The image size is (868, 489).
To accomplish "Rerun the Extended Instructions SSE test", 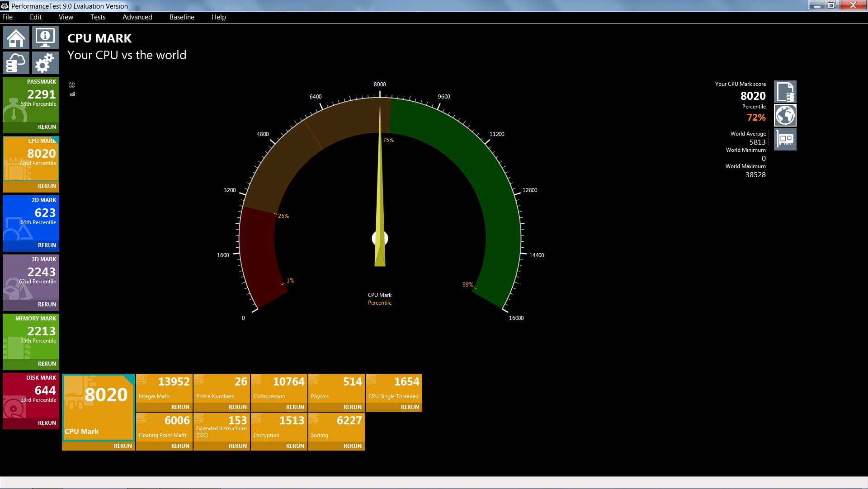I will 238,446.
